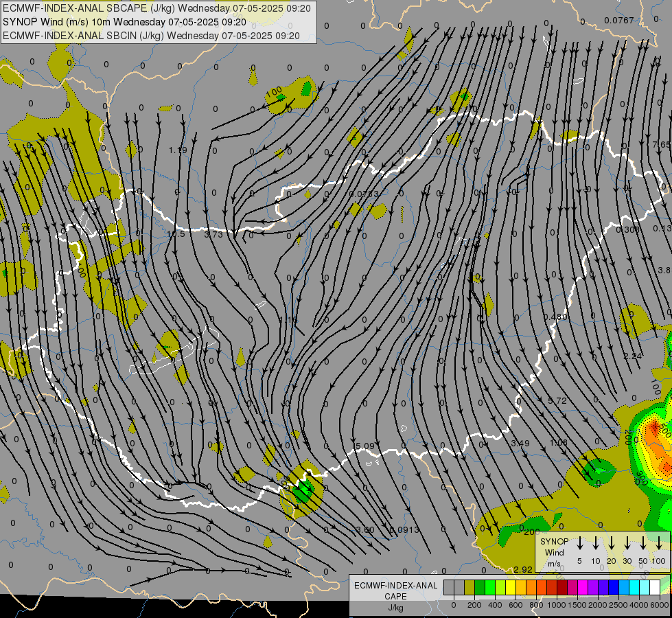Click the '5.09' value near southern border
The width and height of the screenshot is (672, 618).
click(365, 446)
